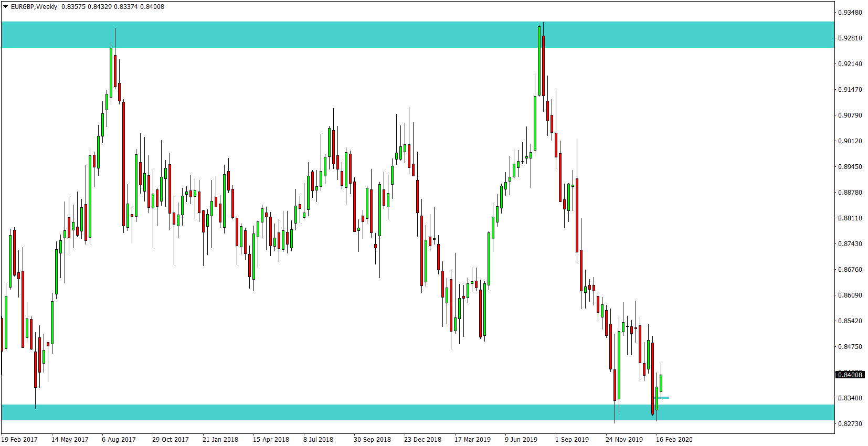868x446 pixels.
Task: Click the EURGBP,Weekly chart title text
Action: [34, 7]
